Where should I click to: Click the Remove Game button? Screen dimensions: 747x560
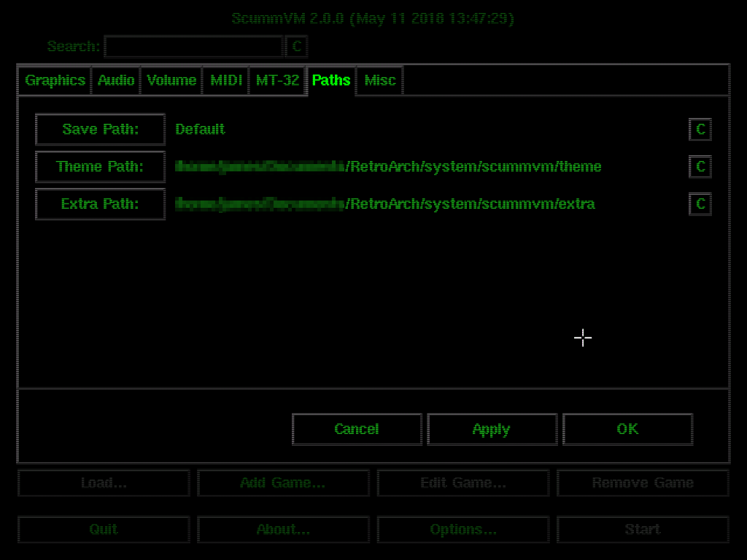(x=643, y=483)
